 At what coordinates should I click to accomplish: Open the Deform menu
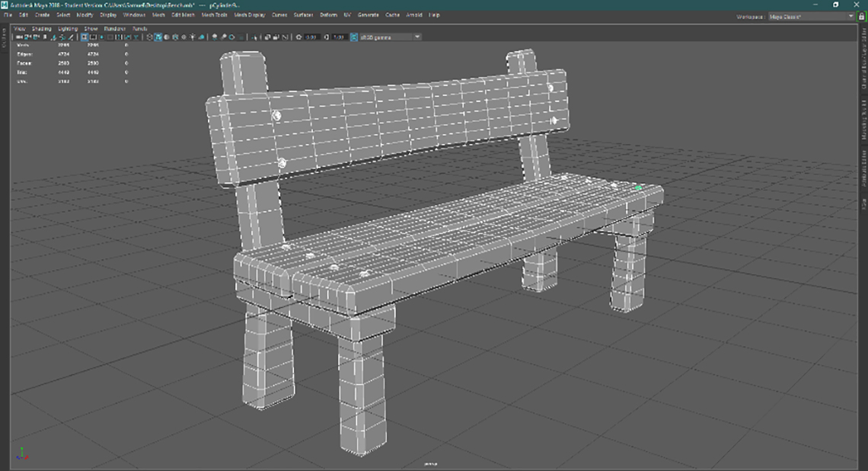click(x=328, y=14)
